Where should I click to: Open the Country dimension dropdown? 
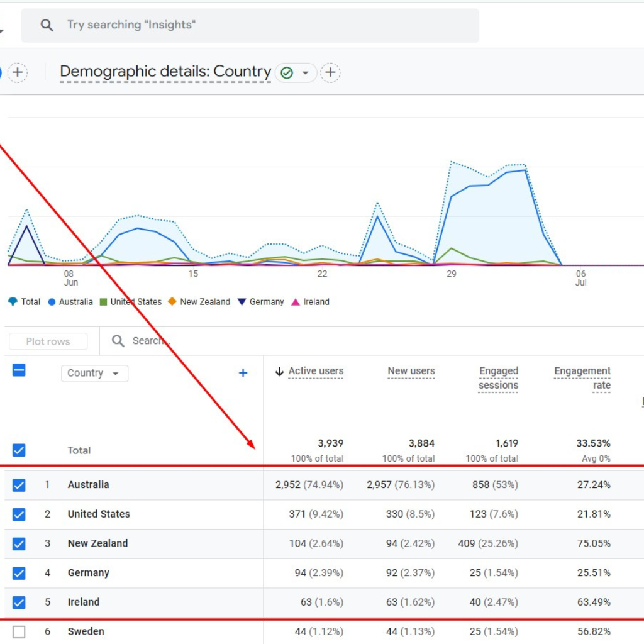click(x=94, y=373)
